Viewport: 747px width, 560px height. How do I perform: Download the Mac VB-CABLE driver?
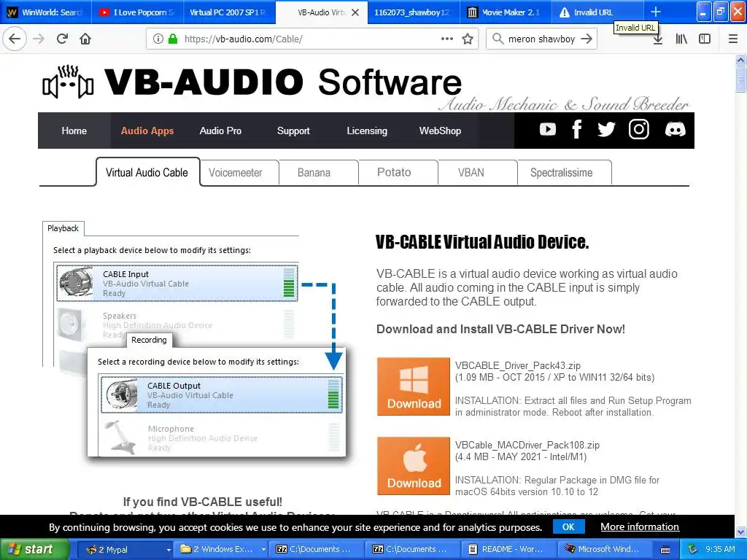[414, 466]
